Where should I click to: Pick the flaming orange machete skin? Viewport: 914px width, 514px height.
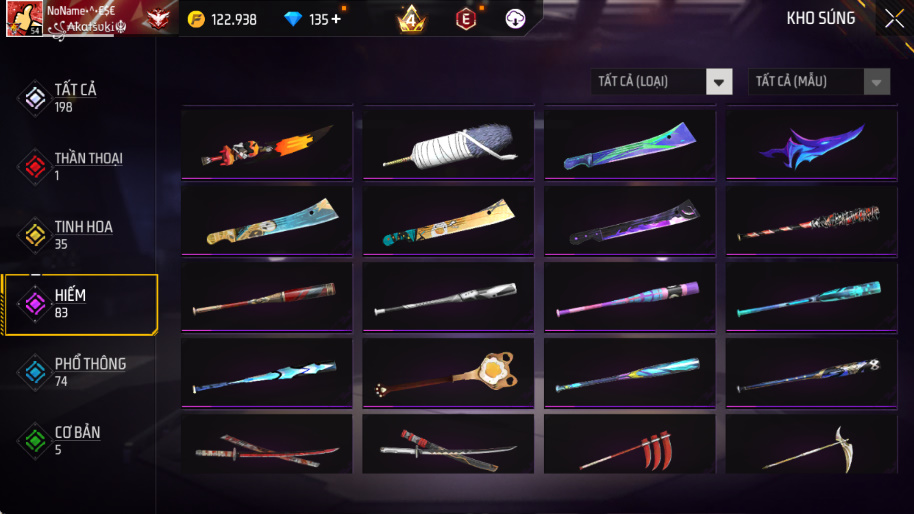tap(267, 145)
